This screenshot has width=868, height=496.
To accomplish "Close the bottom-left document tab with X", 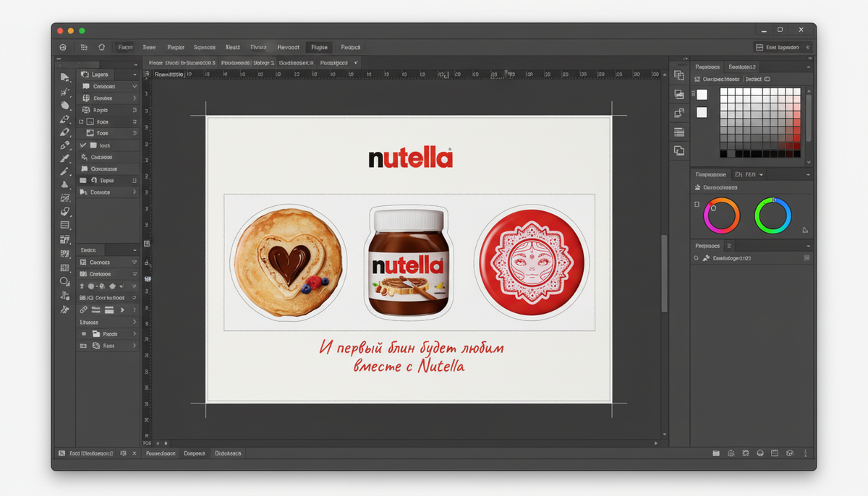I will click(134, 453).
